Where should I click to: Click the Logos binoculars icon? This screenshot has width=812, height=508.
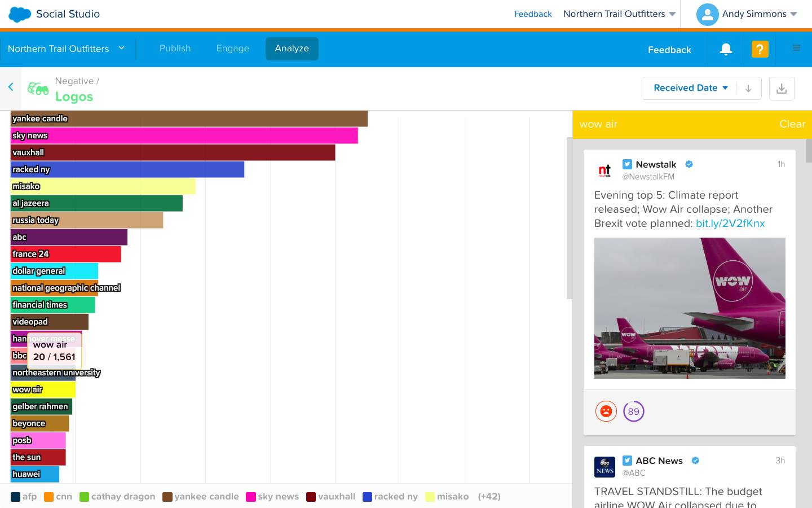[x=38, y=89]
